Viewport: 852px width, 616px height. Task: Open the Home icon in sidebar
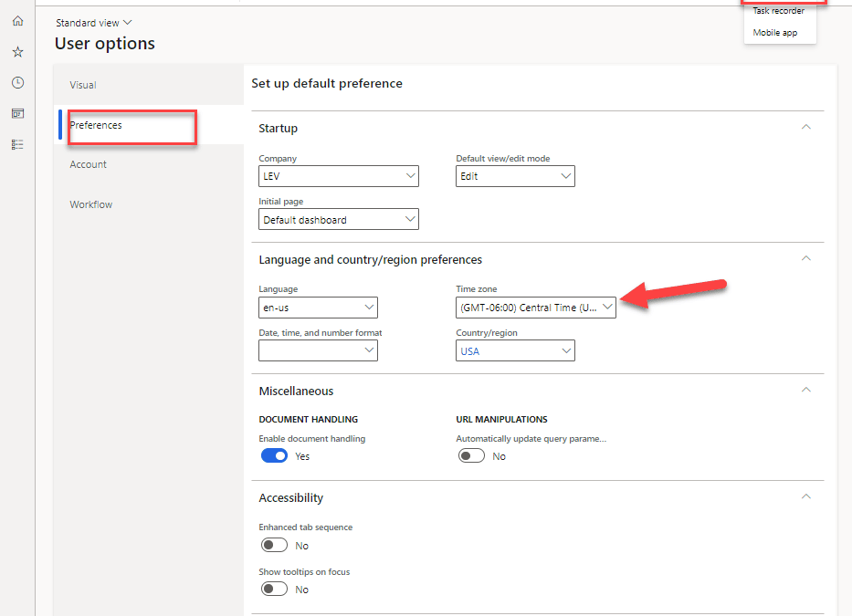click(18, 21)
